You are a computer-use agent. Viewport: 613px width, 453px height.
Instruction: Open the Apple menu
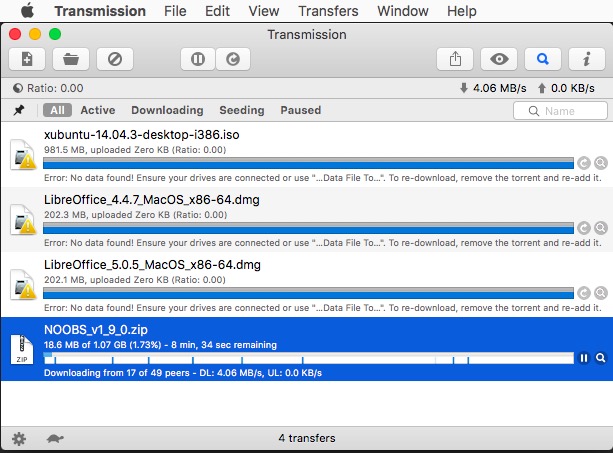27,11
